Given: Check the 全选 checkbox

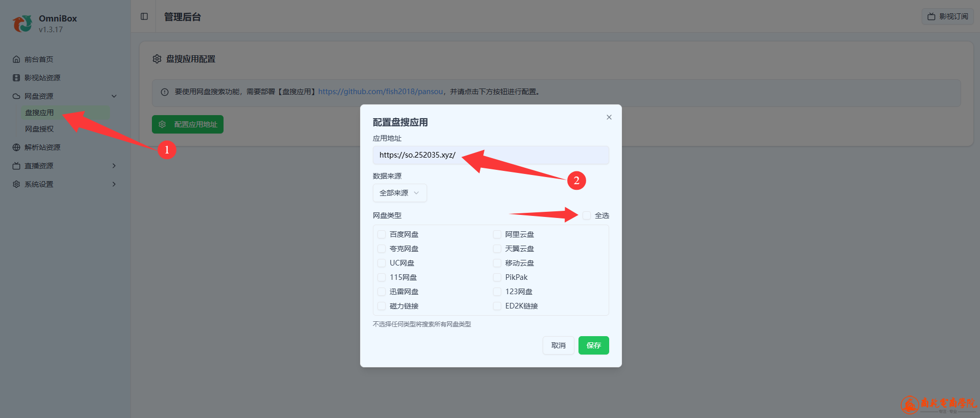Looking at the screenshot, I should 587,215.
